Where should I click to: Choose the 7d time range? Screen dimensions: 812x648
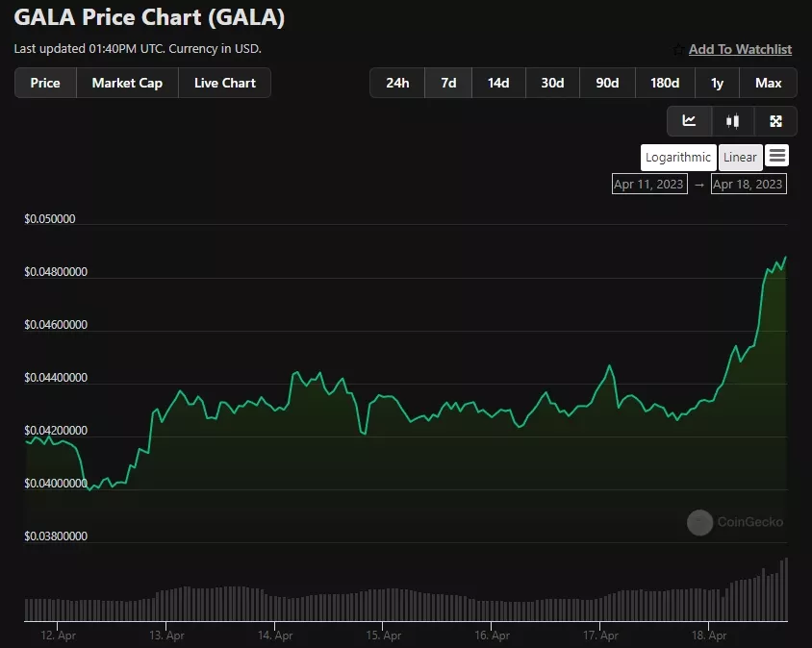[448, 83]
